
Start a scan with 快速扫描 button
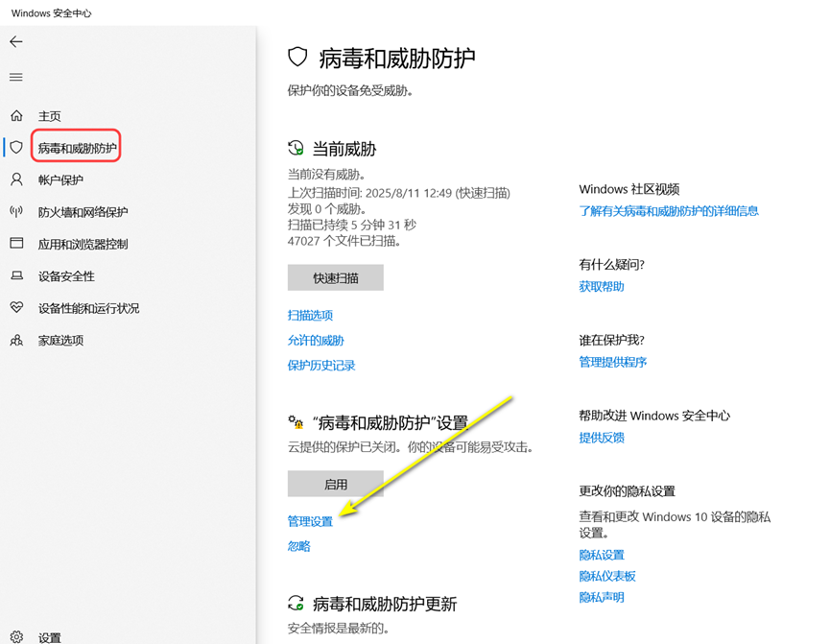coord(336,277)
